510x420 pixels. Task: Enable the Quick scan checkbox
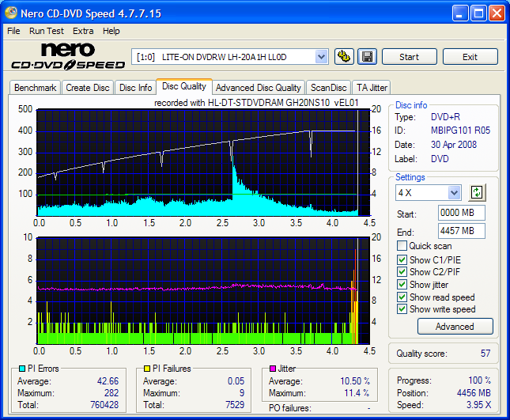click(402, 246)
